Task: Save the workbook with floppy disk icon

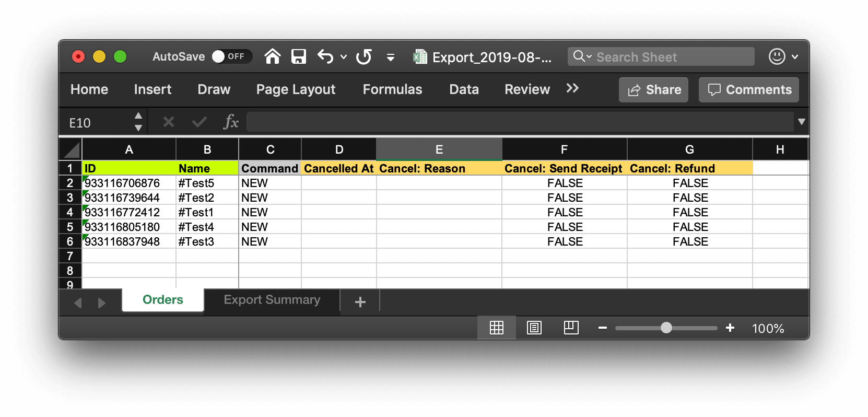Action: tap(299, 56)
